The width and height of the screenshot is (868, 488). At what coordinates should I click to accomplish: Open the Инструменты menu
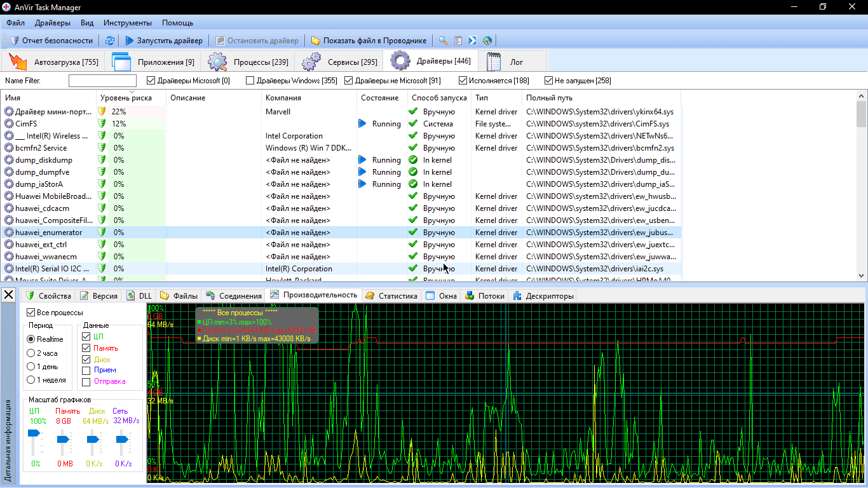[128, 23]
